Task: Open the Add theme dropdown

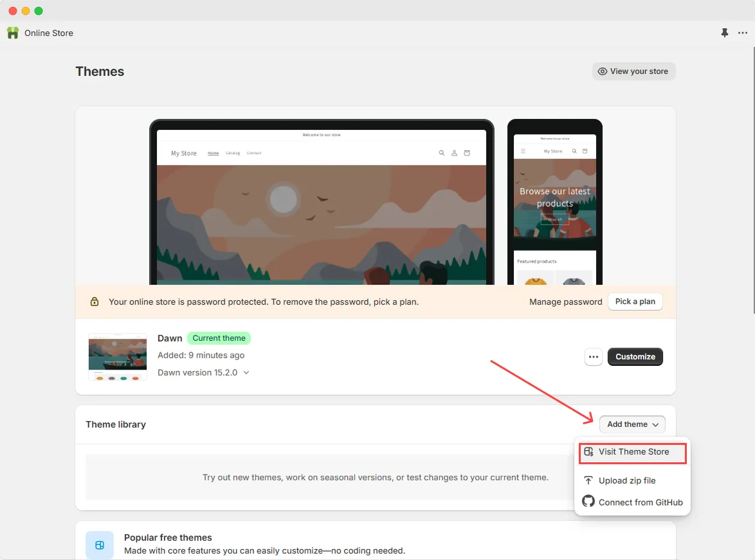Action: [x=632, y=424]
